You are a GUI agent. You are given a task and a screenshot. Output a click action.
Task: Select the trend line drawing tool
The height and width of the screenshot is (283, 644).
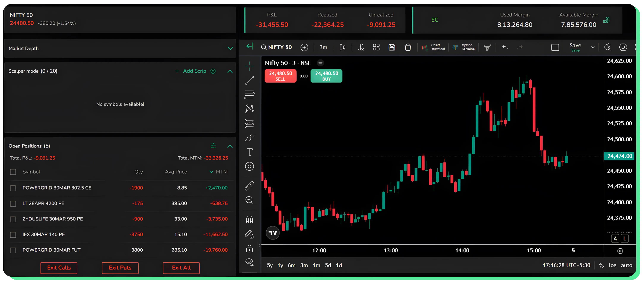[249, 80]
